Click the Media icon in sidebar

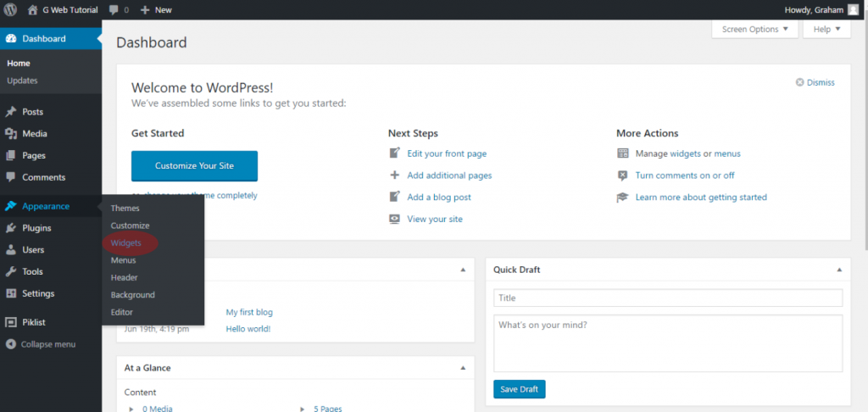click(x=10, y=133)
